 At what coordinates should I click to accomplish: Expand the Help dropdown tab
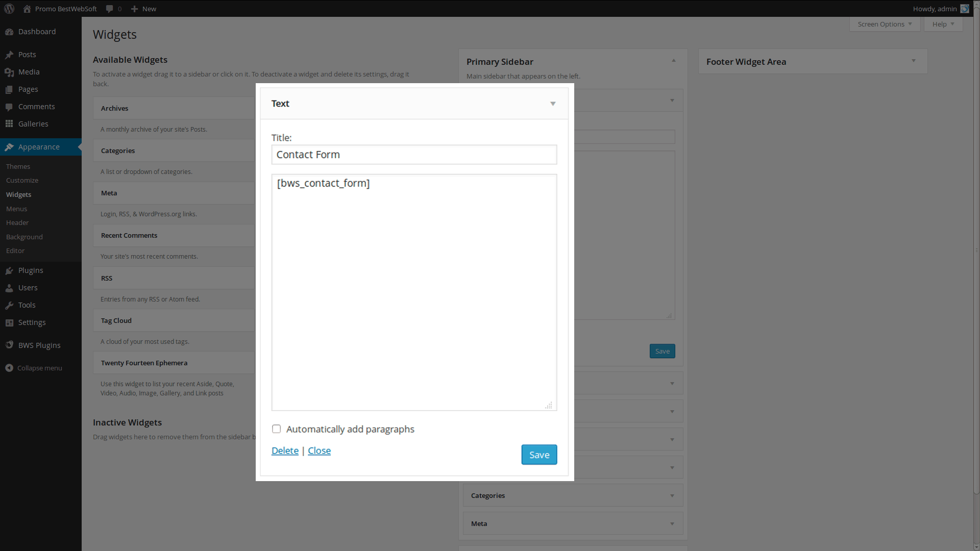tap(943, 24)
